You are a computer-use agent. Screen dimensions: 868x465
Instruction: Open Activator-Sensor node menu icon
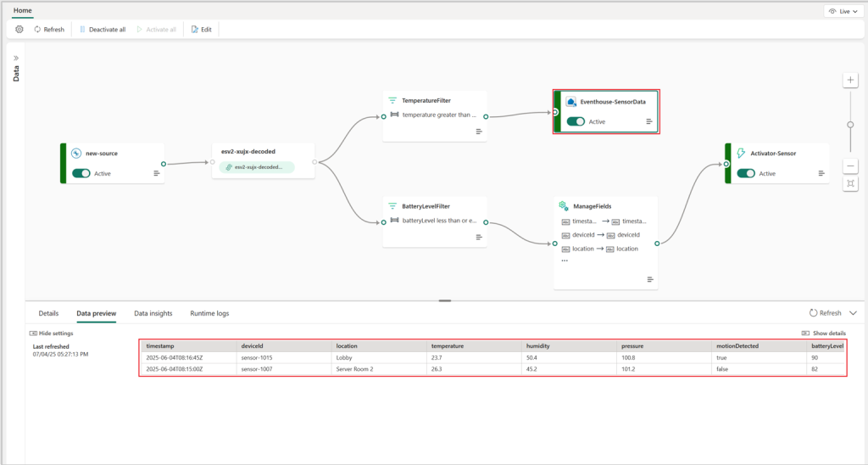[821, 173]
